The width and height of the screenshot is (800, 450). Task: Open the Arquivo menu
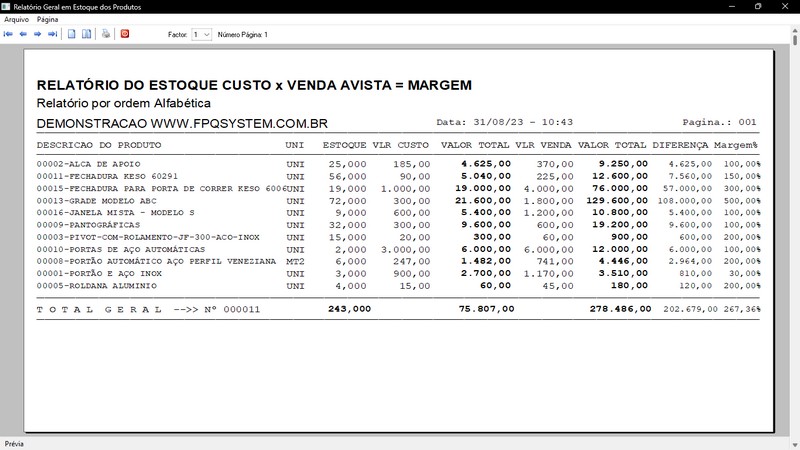[x=16, y=19]
